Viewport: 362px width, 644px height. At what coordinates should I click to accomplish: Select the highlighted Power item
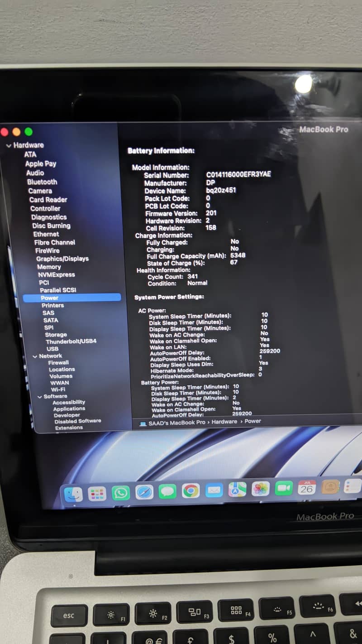coord(72,298)
